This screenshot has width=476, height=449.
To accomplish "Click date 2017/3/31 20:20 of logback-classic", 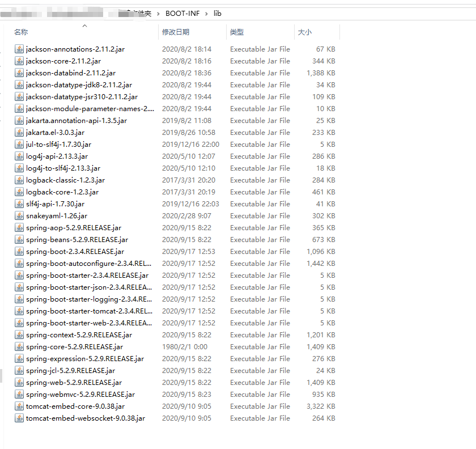I will coord(189,180).
